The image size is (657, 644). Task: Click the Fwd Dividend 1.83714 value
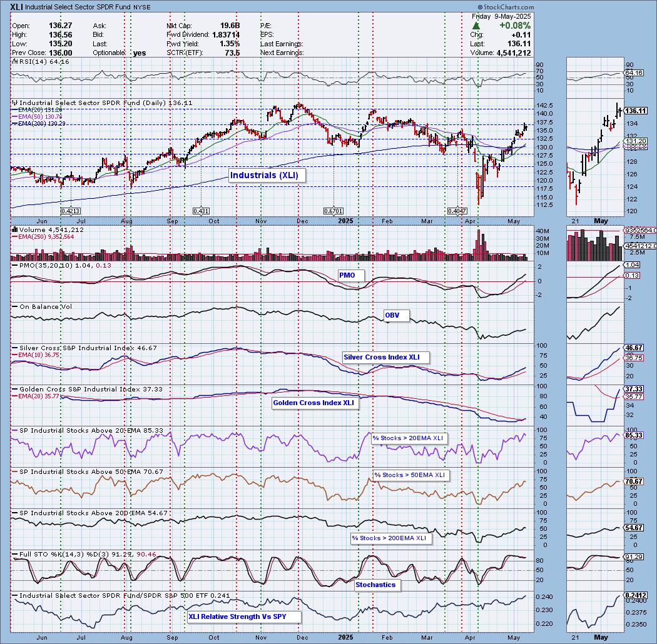click(226, 35)
